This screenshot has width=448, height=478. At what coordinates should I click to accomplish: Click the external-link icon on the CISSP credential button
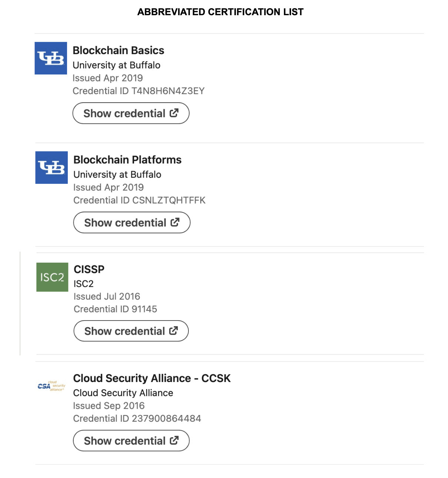coord(174,331)
